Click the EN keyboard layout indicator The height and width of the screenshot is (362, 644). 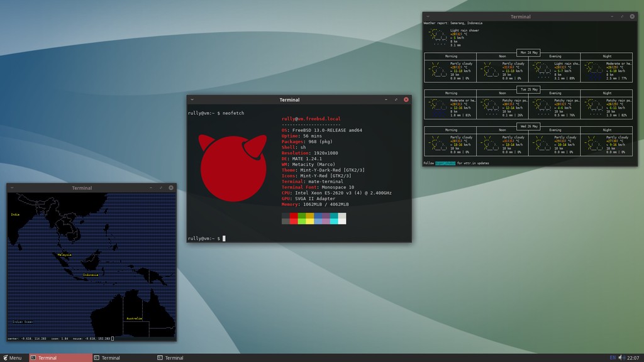click(x=613, y=357)
